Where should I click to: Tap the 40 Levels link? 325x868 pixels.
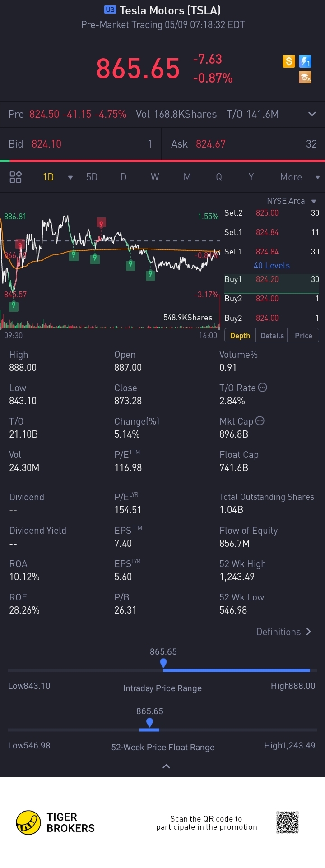point(272,266)
